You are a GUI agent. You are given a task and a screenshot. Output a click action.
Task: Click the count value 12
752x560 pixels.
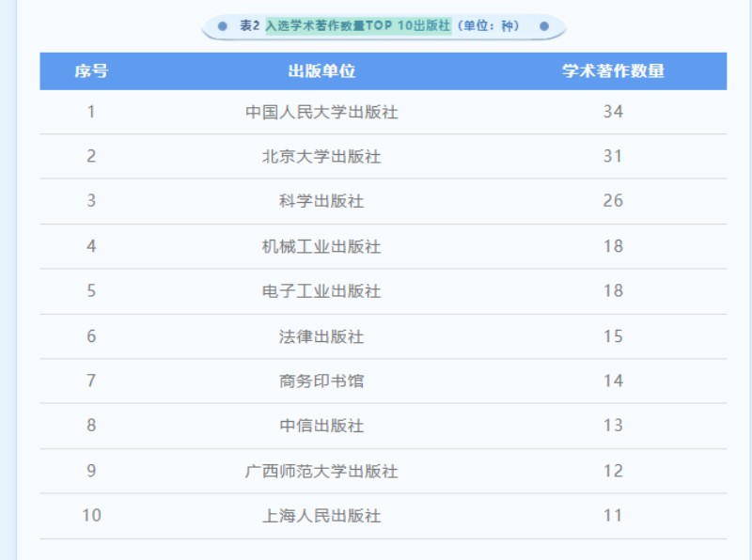[613, 471]
